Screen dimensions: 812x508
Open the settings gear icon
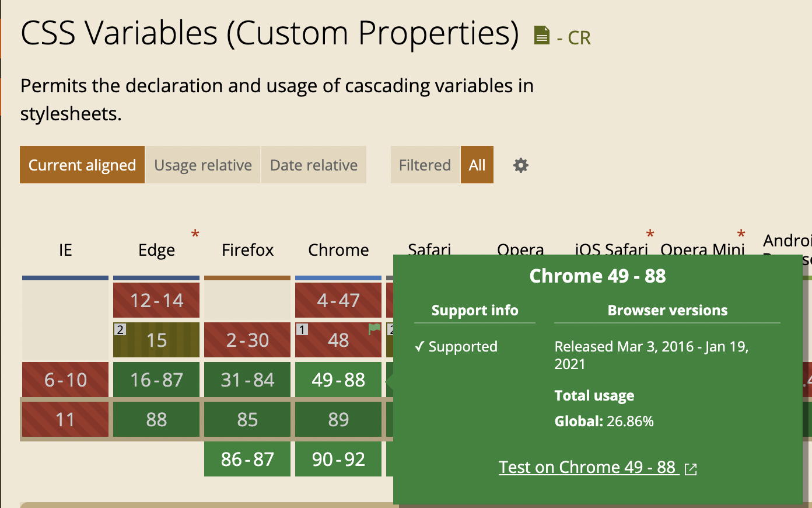[x=520, y=165]
